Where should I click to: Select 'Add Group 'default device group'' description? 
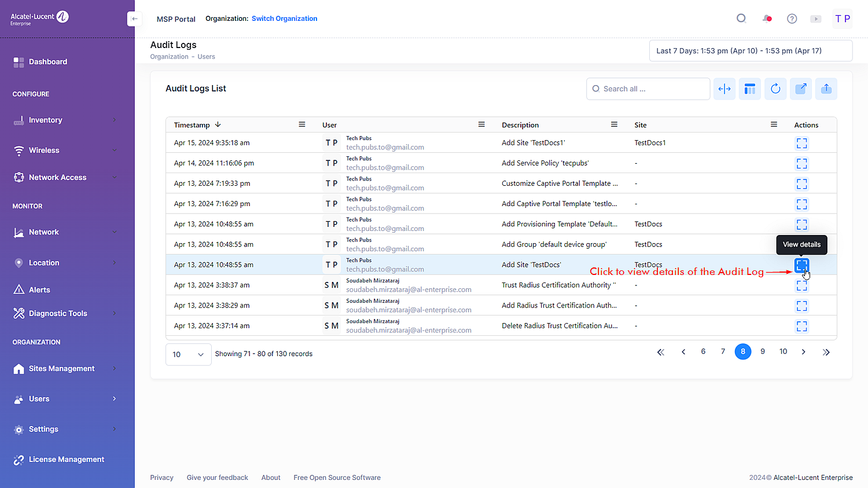[x=554, y=245]
